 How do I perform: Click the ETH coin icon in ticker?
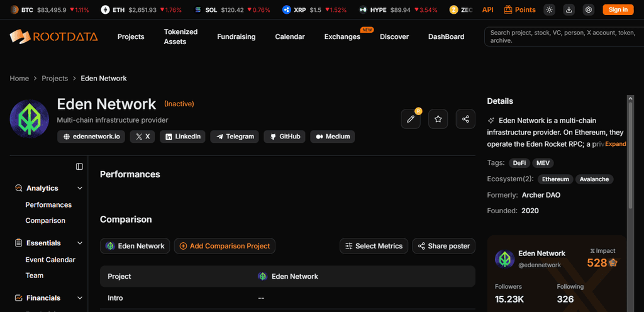(105, 9)
